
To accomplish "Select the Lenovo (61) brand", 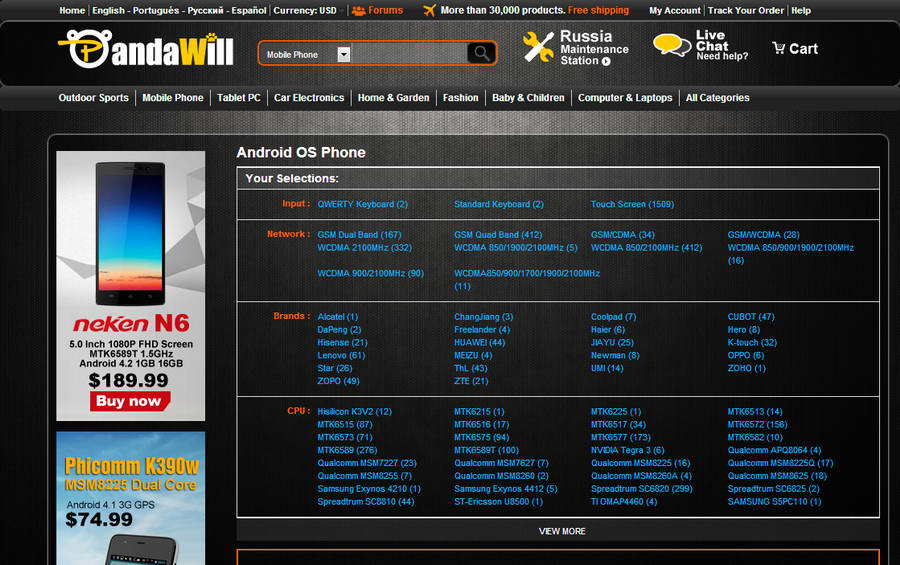I will pos(341,355).
